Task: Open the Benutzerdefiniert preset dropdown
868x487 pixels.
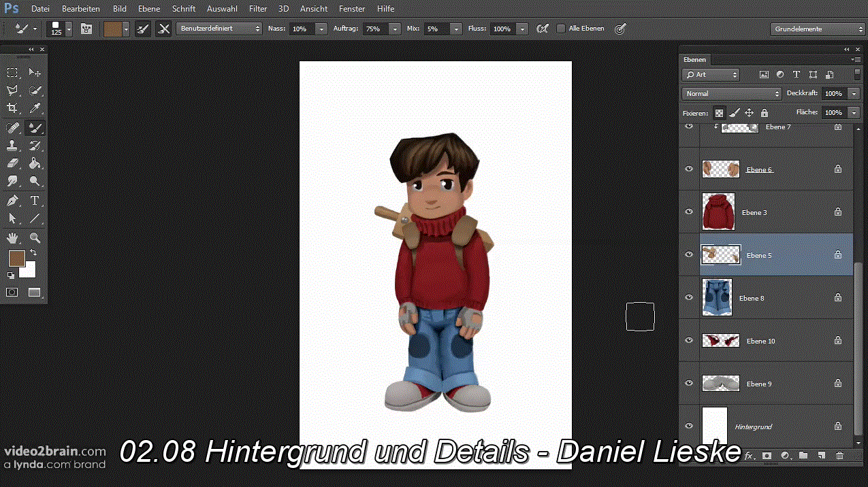Action: (219, 29)
